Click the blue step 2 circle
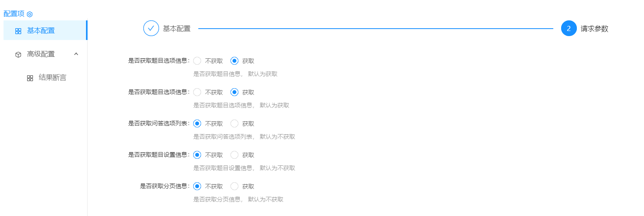This screenshot has width=644, height=216. click(x=569, y=28)
